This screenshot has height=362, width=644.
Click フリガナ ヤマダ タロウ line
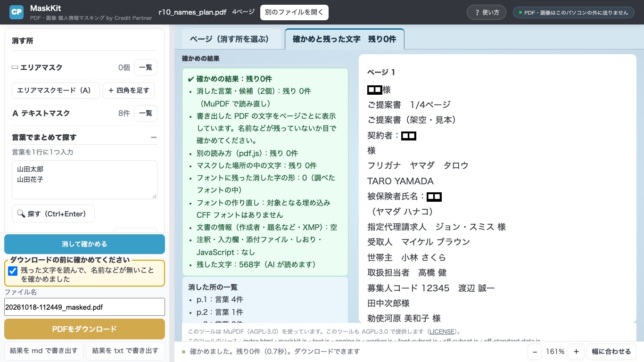point(418,165)
